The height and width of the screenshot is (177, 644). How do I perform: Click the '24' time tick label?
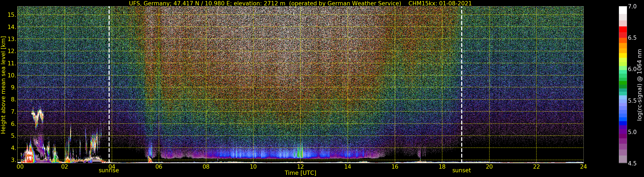click(x=583, y=166)
